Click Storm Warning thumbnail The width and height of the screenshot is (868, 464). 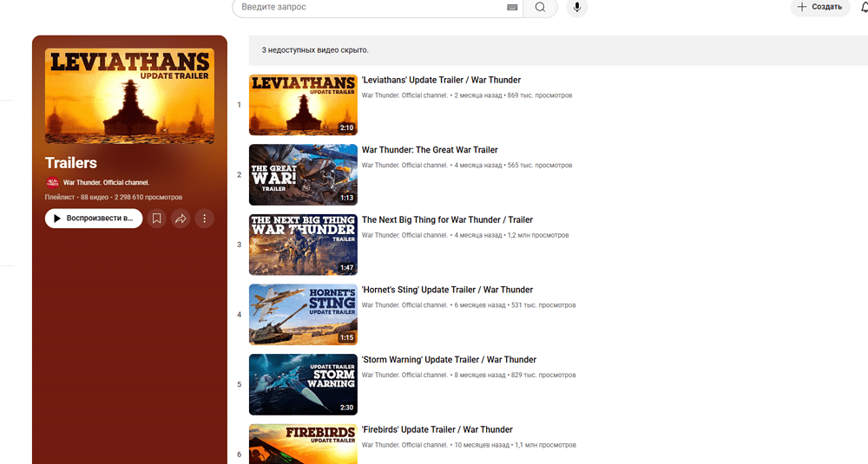click(303, 384)
